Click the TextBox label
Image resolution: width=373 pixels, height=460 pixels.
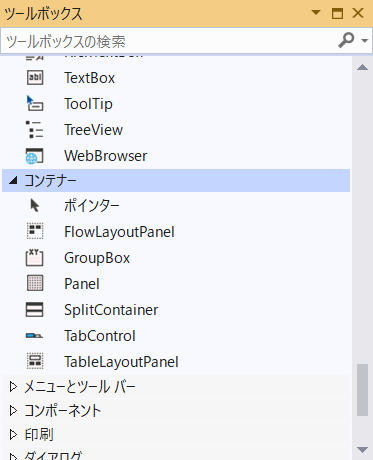(89, 78)
